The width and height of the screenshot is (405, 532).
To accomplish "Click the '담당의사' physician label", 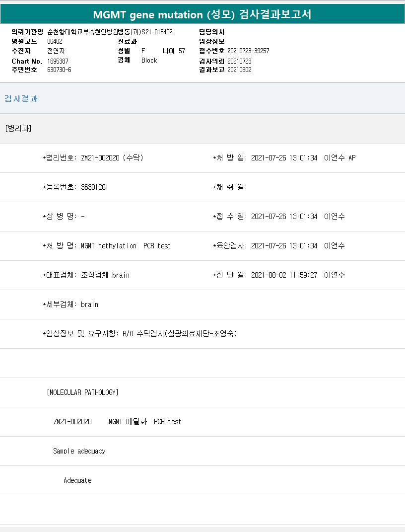I will tap(212, 32).
